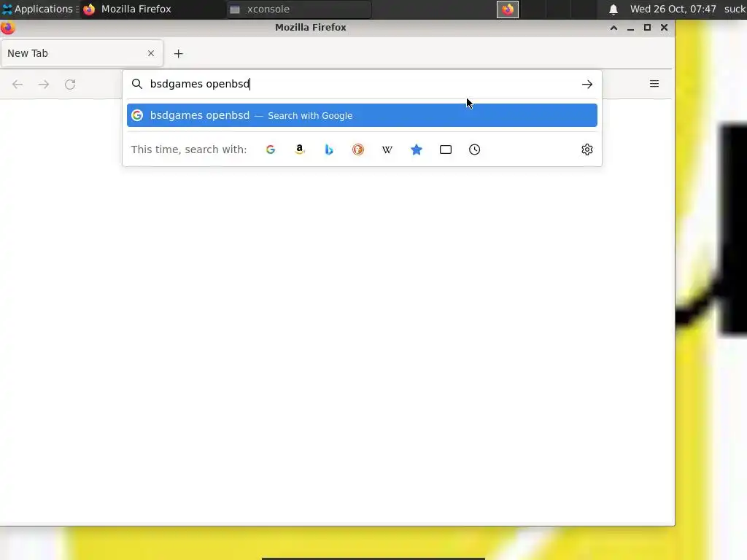Search with Wikipedia one-off icon

click(x=387, y=149)
